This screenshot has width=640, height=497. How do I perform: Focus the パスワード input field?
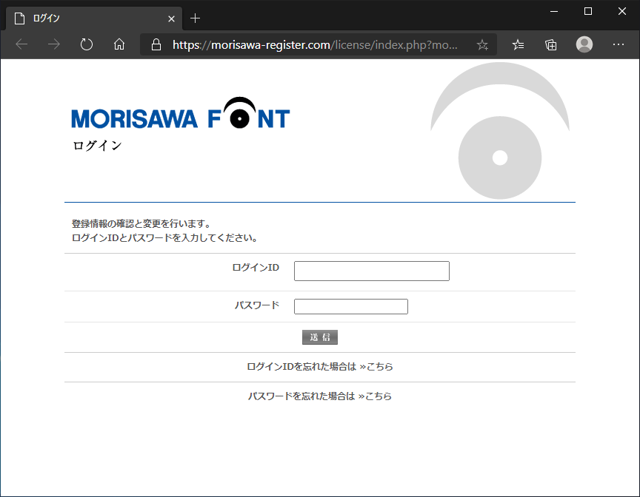[351, 306]
